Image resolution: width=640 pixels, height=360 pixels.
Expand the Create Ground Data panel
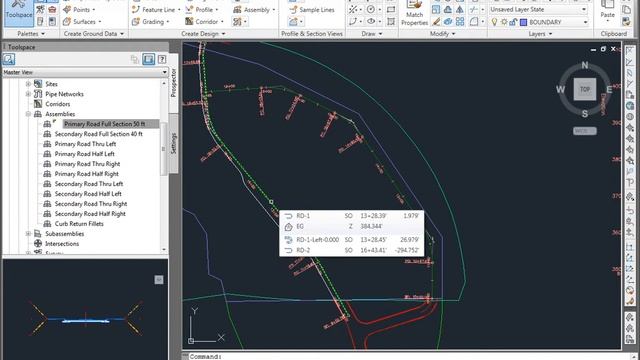93,34
